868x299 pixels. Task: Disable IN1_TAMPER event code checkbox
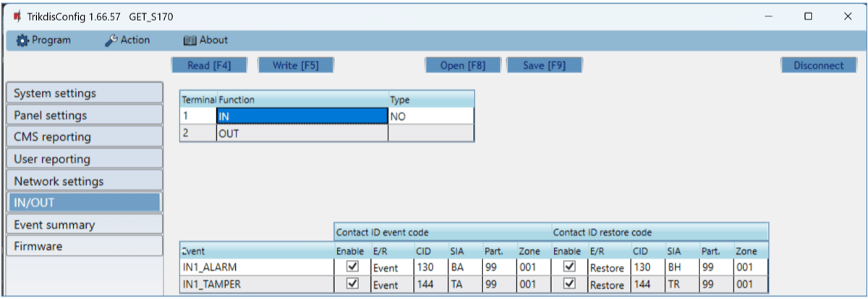(353, 284)
